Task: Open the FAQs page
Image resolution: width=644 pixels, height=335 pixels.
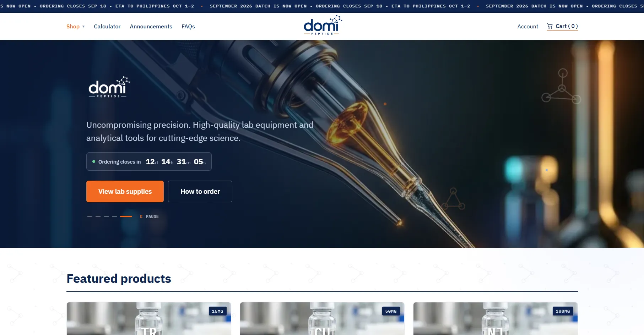Action: tap(188, 27)
